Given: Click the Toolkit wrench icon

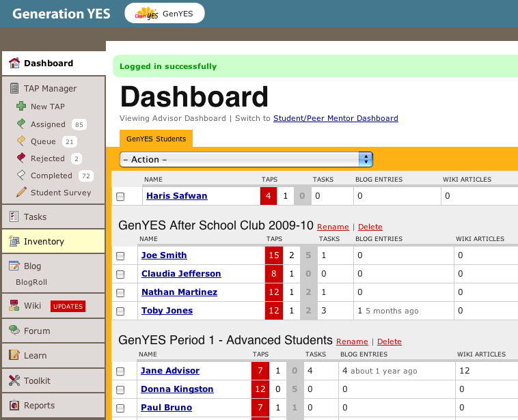Looking at the screenshot, I should click(x=14, y=380).
